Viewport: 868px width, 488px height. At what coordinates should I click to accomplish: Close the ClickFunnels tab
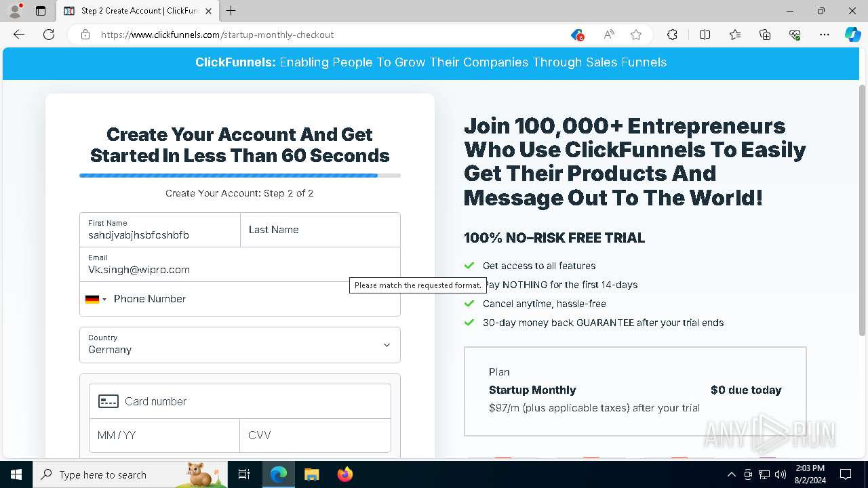(208, 11)
